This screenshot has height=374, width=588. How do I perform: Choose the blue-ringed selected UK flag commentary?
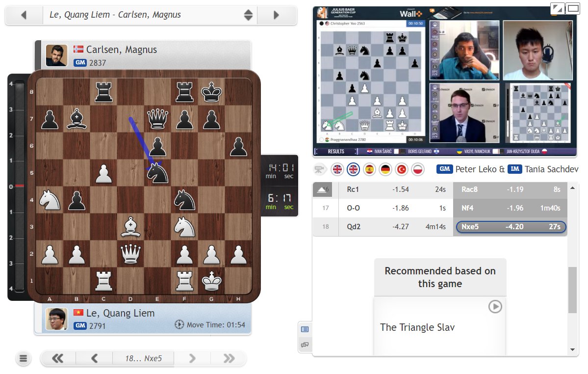353,169
